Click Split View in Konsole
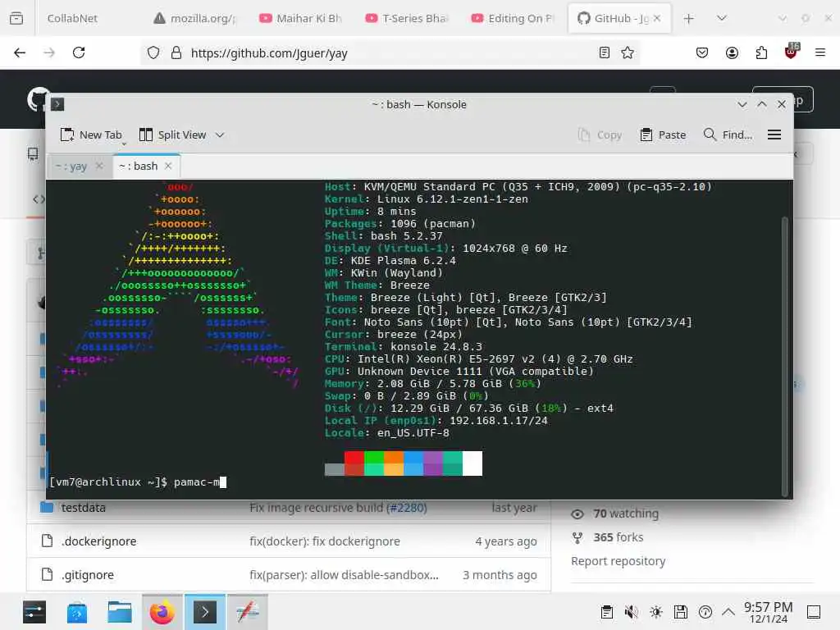The width and height of the screenshot is (840, 630). [x=172, y=135]
